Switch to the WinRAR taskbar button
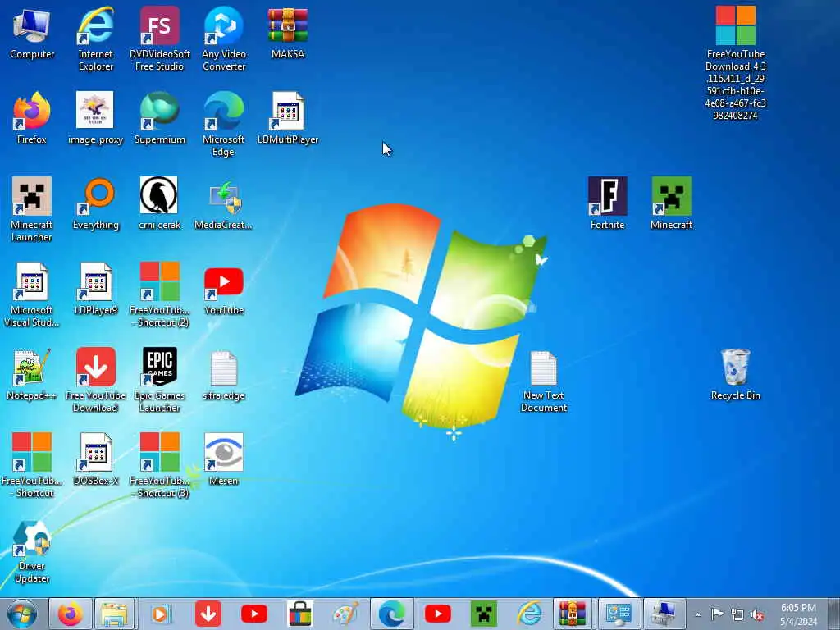This screenshot has height=630, width=840. pyautogui.click(x=572, y=614)
